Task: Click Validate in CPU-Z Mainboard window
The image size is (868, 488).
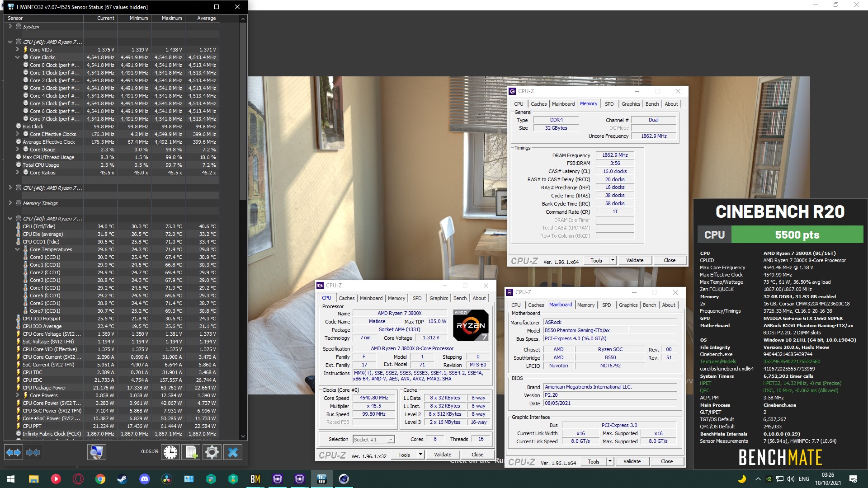Action: [632, 461]
